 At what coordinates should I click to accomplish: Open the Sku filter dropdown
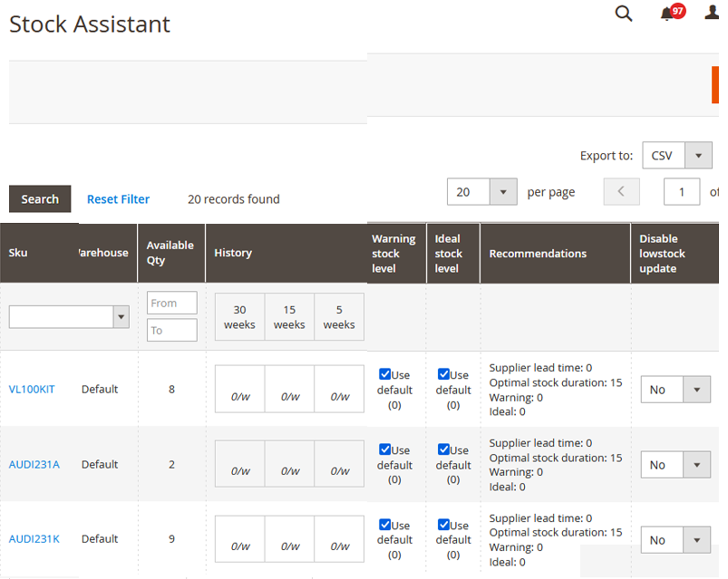click(69, 316)
